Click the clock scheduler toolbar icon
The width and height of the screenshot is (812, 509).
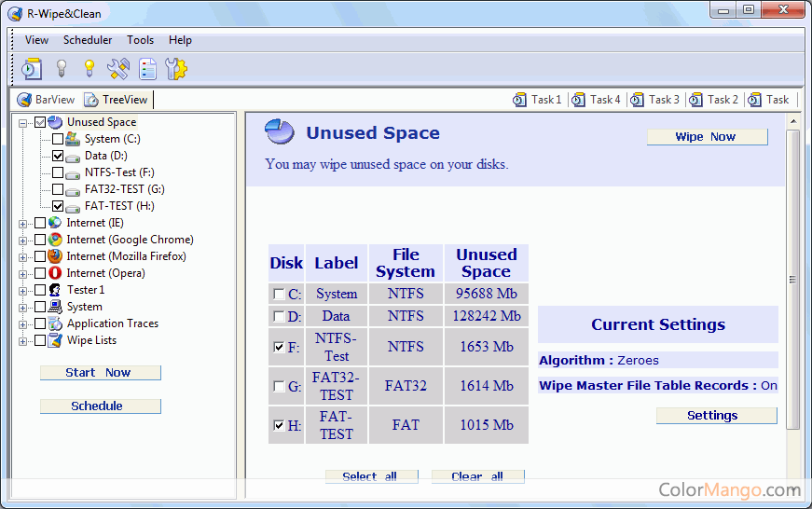(x=32, y=69)
